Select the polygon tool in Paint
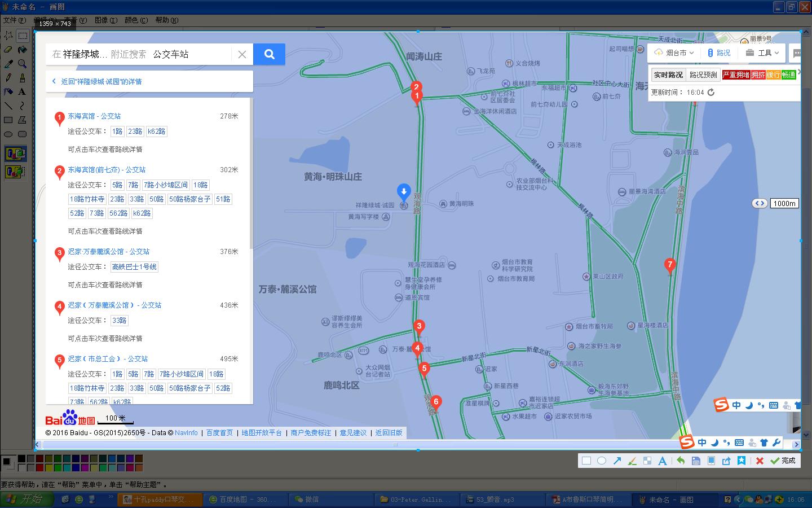The width and height of the screenshot is (812, 508). click(x=23, y=120)
